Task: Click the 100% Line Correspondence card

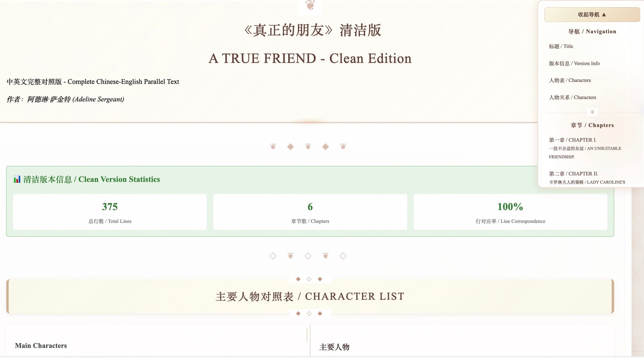Action: tap(510, 212)
